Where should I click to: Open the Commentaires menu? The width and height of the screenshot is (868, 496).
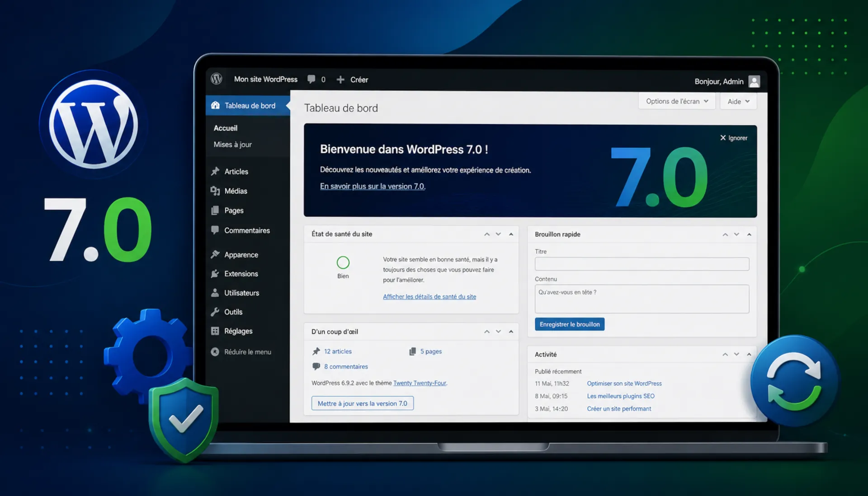click(248, 230)
